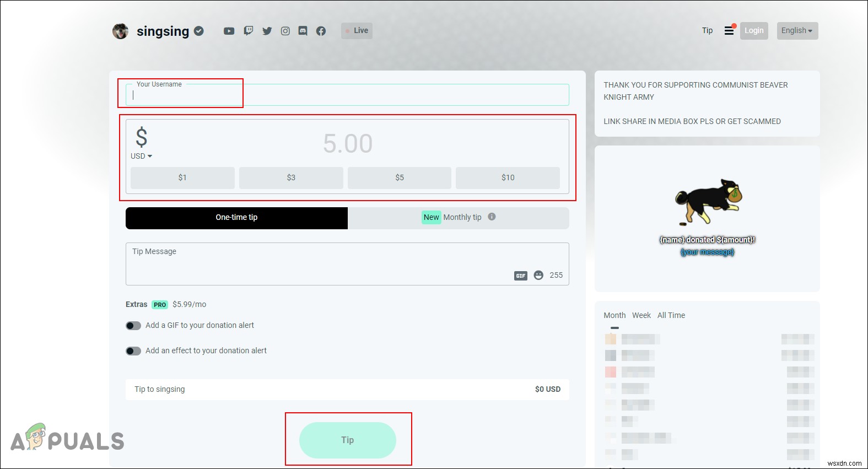Switch to One-time tip tab
Screen dimensions: 868x469
point(236,218)
